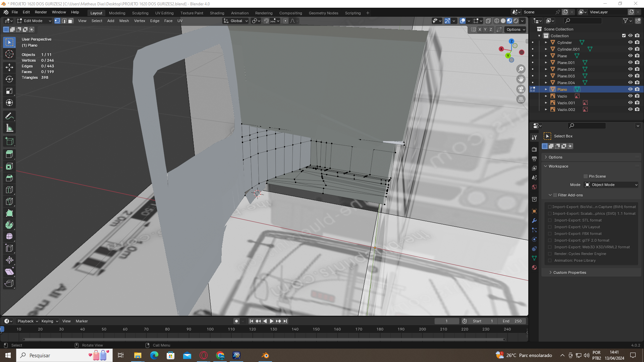Screen dimensions: 644x362
Task: Toggle camera view gizmo button
Action: point(521,89)
